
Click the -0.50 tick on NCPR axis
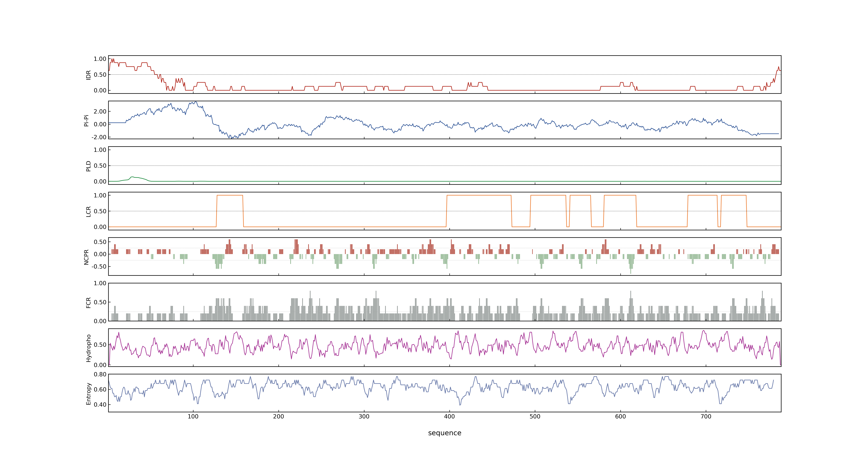point(99,267)
